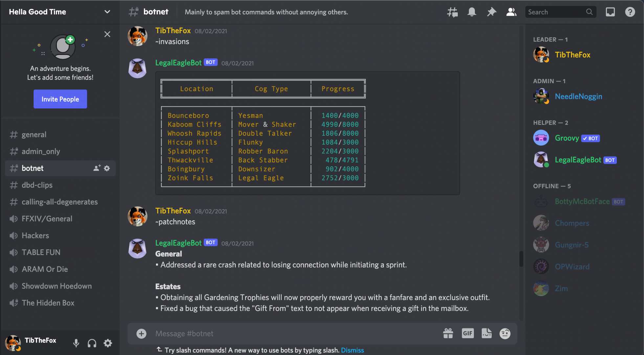Click the plus attachment button
The width and height of the screenshot is (644, 355).
[x=141, y=334]
